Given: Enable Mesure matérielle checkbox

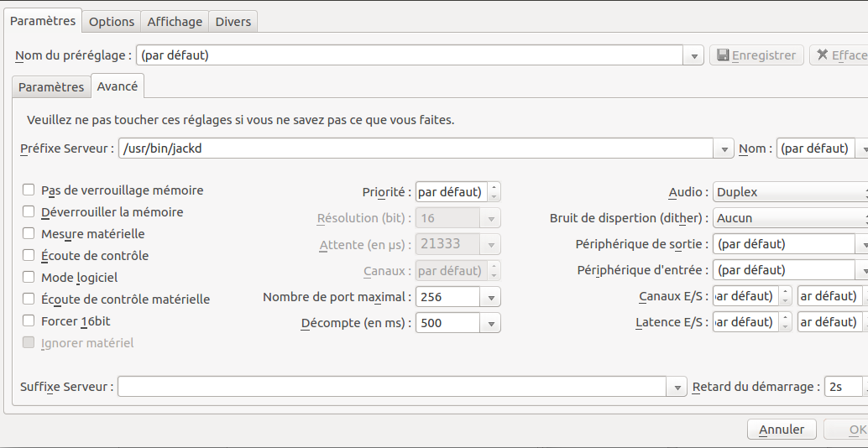Looking at the screenshot, I should tap(29, 234).
